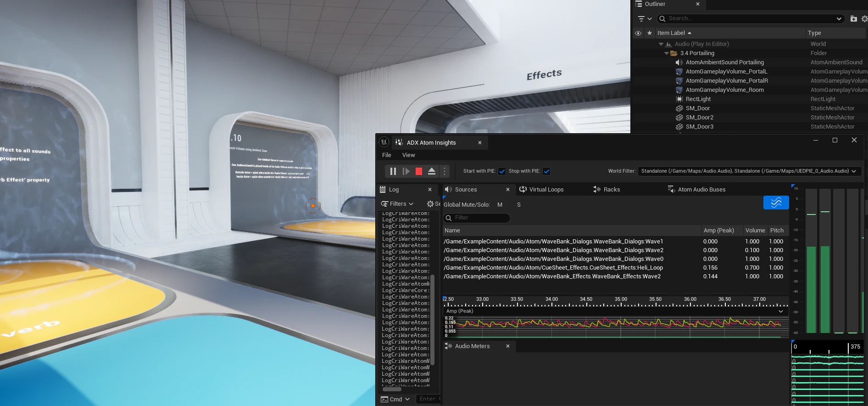Click the orange actor marker in the viewport
This screenshot has height=406, width=868.
click(313, 206)
